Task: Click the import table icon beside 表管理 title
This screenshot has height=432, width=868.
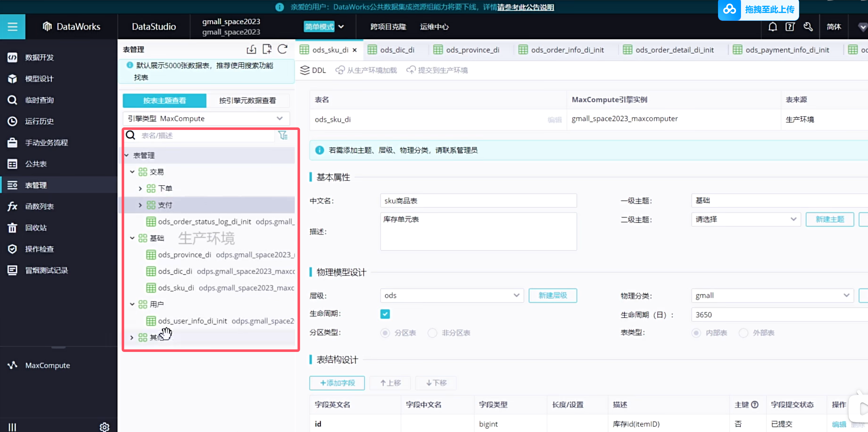Action: pyautogui.click(x=252, y=49)
